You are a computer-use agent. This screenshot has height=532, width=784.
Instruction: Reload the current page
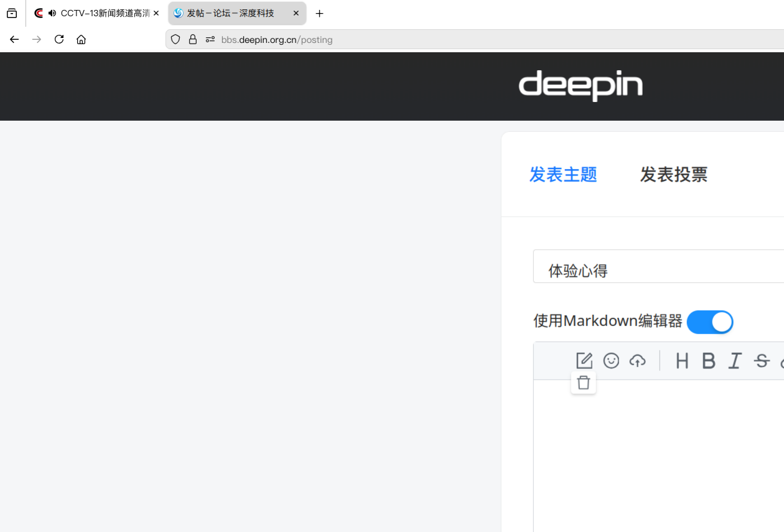pyautogui.click(x=59, y=39)
